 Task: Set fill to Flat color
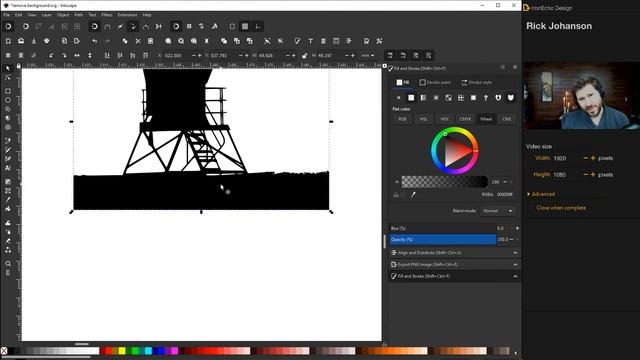pyautogui.click(x=411, y=98)
